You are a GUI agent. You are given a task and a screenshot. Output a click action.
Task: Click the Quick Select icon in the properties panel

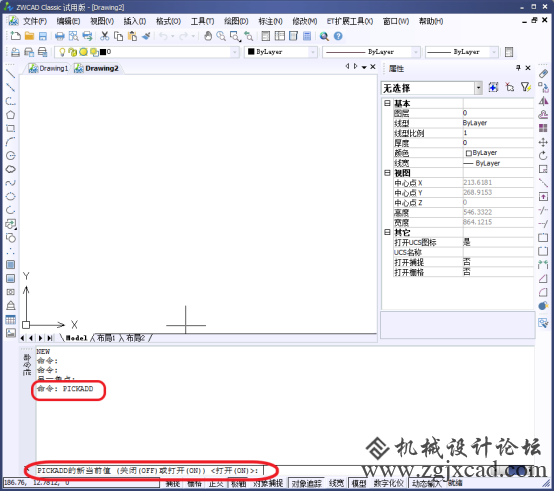[526, 87]
